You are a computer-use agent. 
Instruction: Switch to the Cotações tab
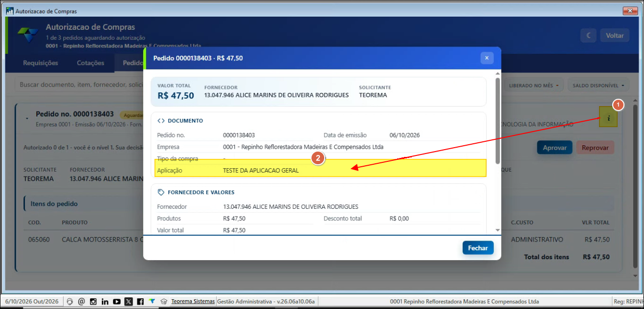click(x=90, y=63)
